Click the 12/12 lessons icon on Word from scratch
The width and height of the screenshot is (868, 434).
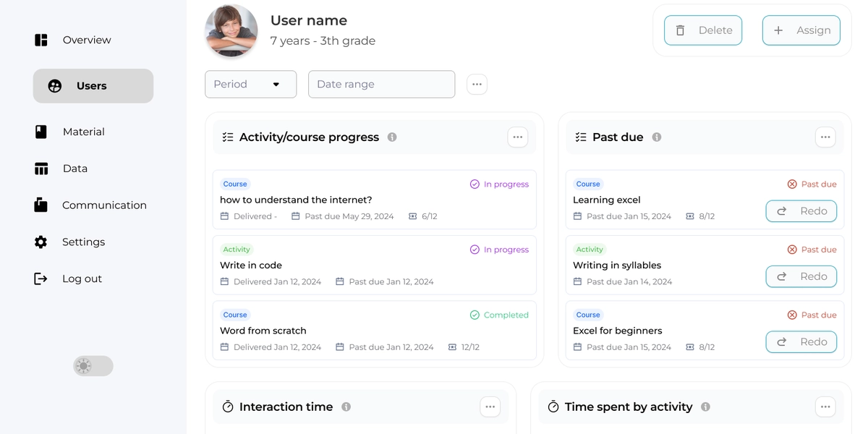pyautogui.click(x=452, y=347)
